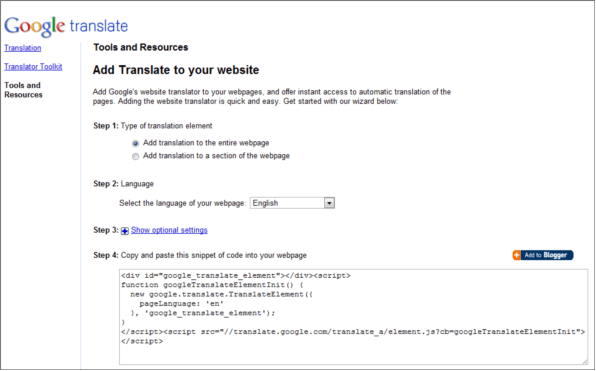Expand optional settings via plus icon

click(x=125, y=231)
